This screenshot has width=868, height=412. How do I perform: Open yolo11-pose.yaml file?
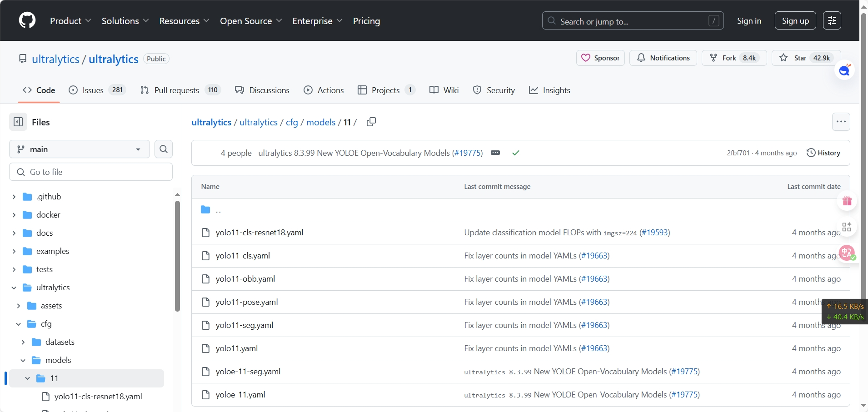[247, 302]
